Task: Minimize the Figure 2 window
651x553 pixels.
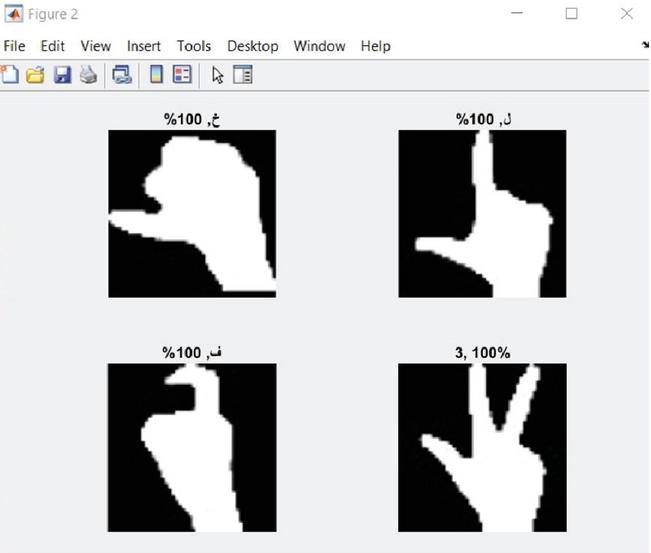Action: coord(517,13)
